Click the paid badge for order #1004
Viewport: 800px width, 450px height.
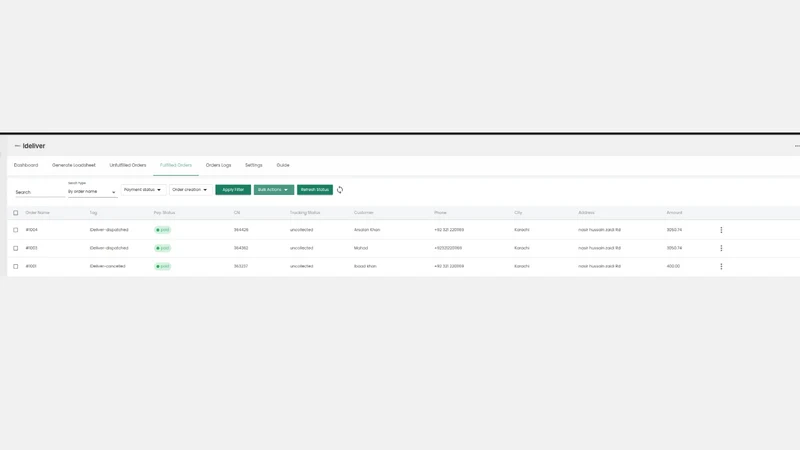click(x=163, y=230)
